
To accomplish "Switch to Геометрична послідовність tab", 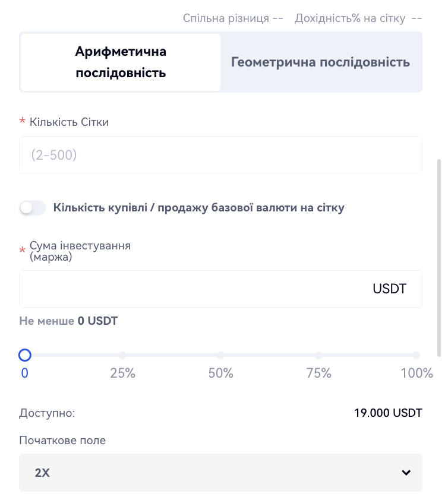I will tap(320, 62).
